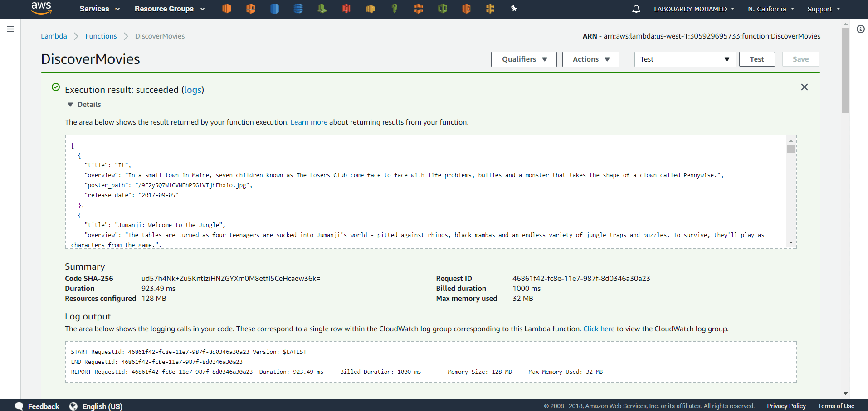Click the Request ID value in Summary
This screenshot has height=411, width=868.
(x=581, y=278)
